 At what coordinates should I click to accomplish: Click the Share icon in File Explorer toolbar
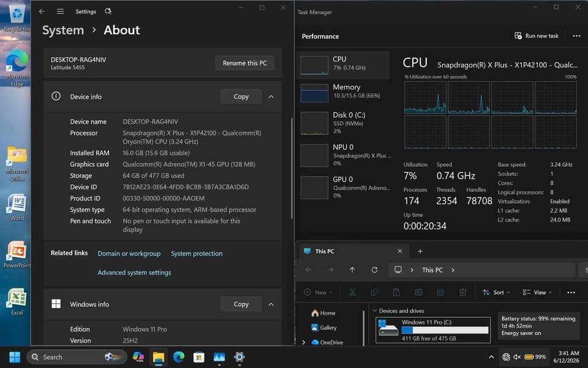pyautogui.click(x=440, y=292)
